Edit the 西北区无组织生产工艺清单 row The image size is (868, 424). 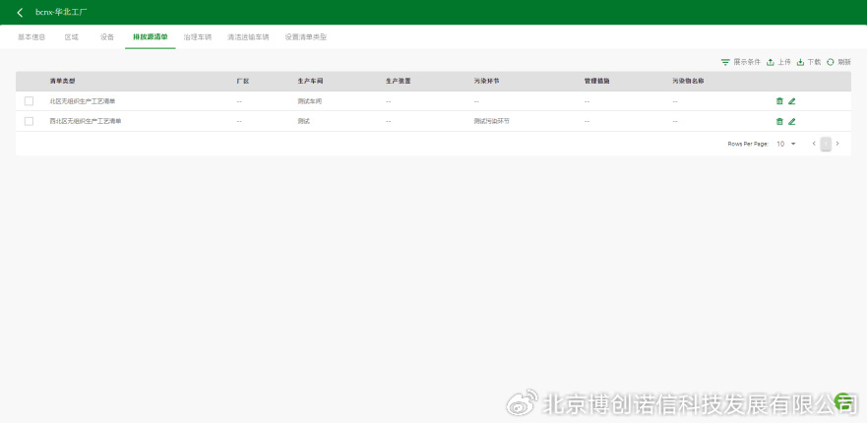coord(791,122)
